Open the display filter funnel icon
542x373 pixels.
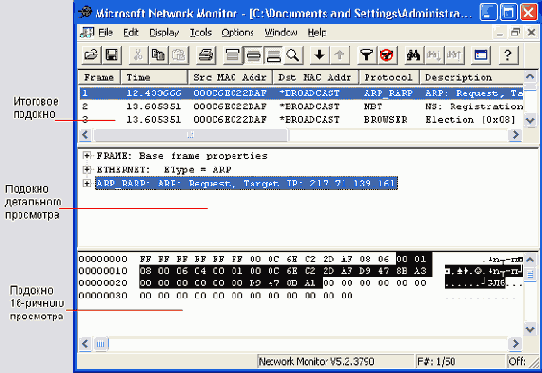point(367,55)
